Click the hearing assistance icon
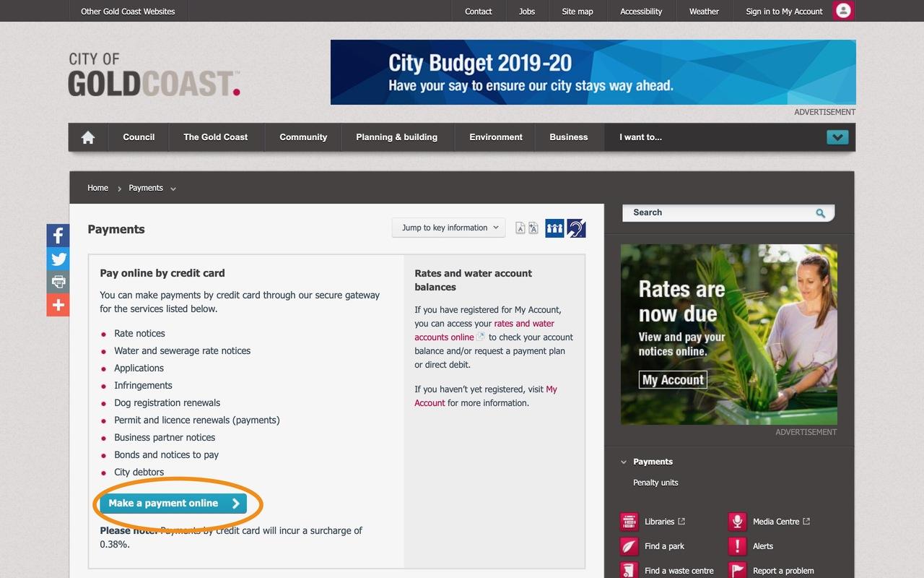 pyautogui.click(x=576, y=228)
